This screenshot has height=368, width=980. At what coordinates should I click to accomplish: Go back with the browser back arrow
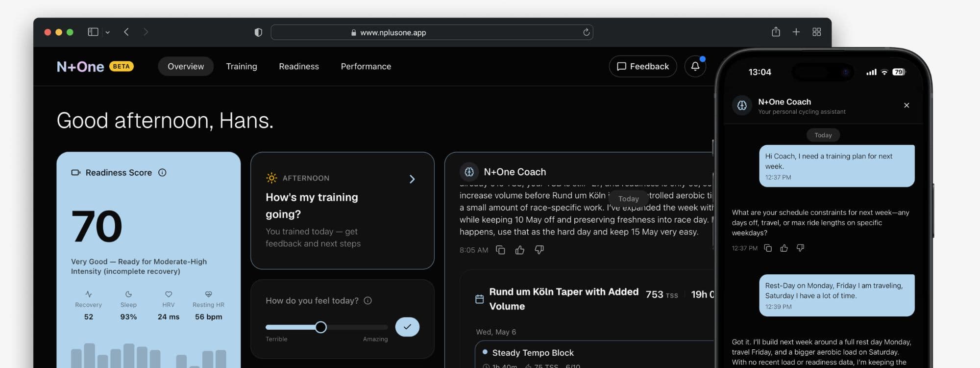[x=126, y=32]
